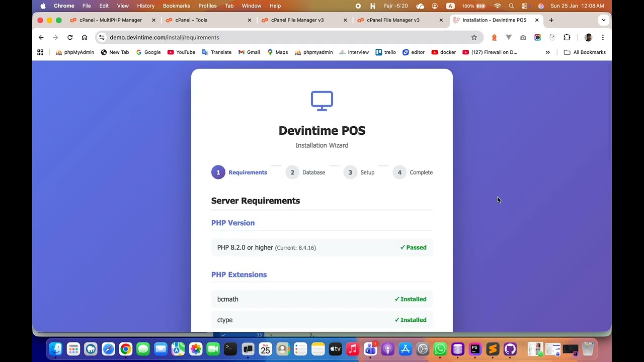The width and height of the screenshot is (644, 362).
Task: Open the interview bookmark
Action: pos(354,52)
